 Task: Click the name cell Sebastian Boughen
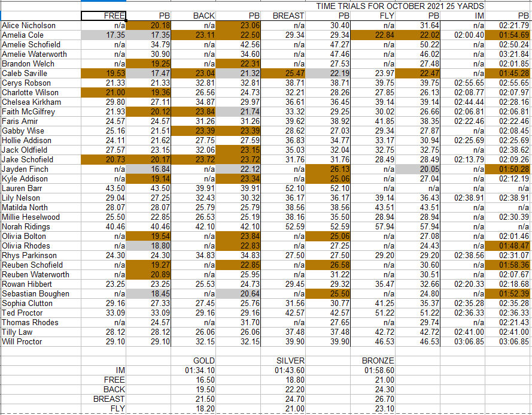point(41,294)
